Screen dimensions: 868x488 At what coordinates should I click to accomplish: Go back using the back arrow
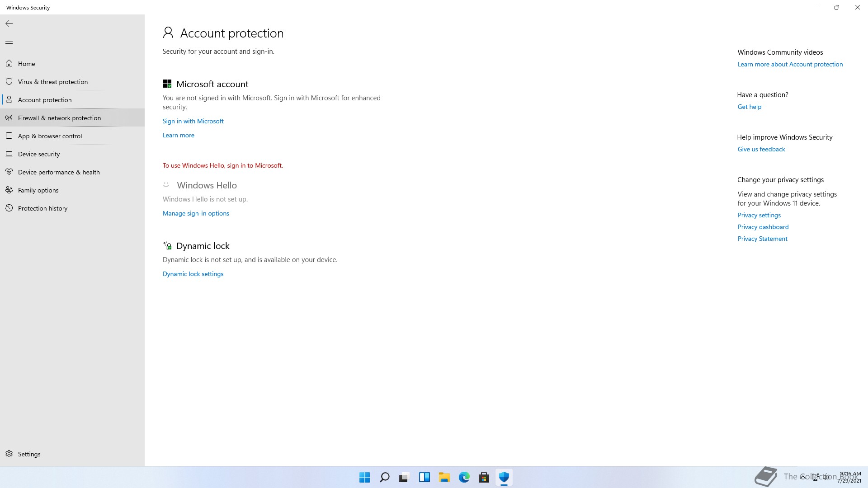click(9, 23)
